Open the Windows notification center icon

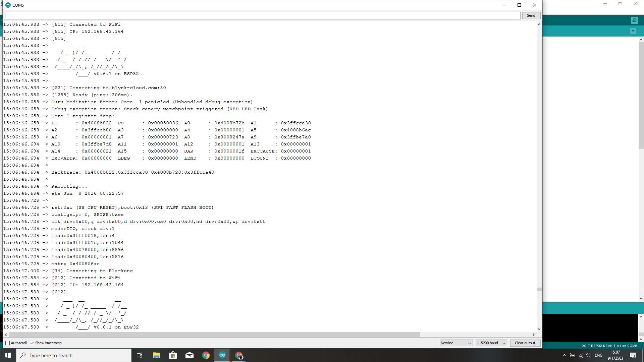[633, 355]
